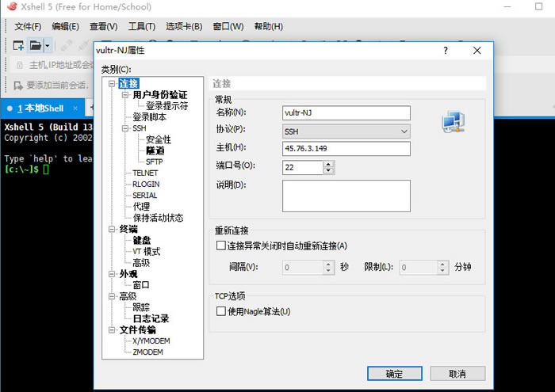This screenshot has height=392, width=555.
Task: Collapse the 终端 tree node
Action: coord(112,229)
